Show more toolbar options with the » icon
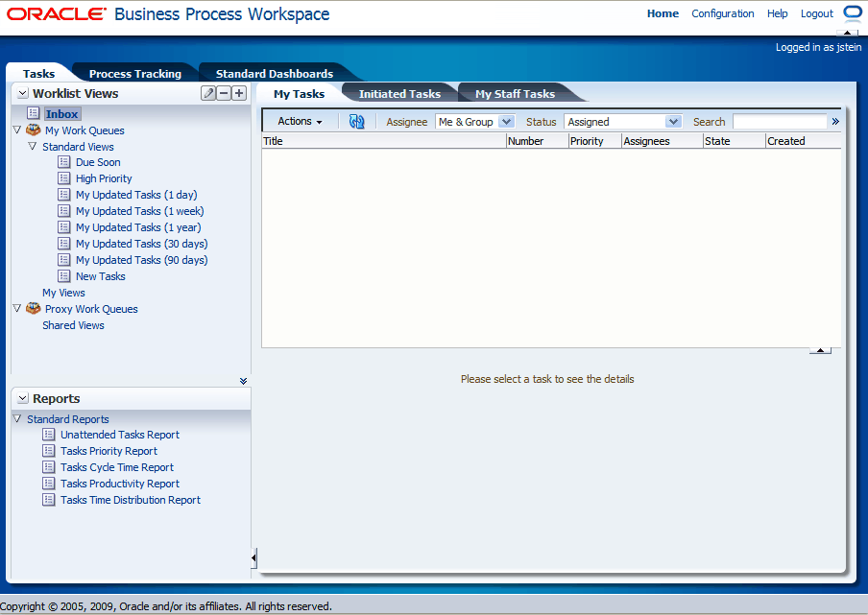This screenshot has width=868, height=615. tap(835, 121)
